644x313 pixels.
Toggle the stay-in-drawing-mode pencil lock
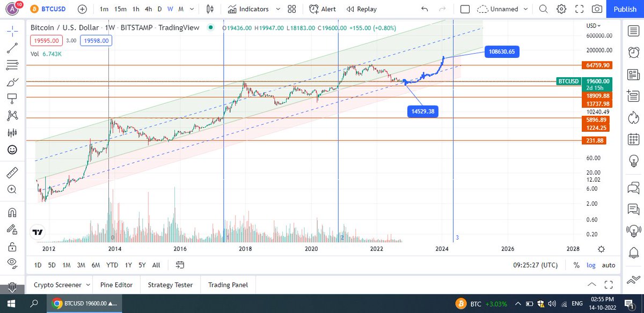point(11,229)
